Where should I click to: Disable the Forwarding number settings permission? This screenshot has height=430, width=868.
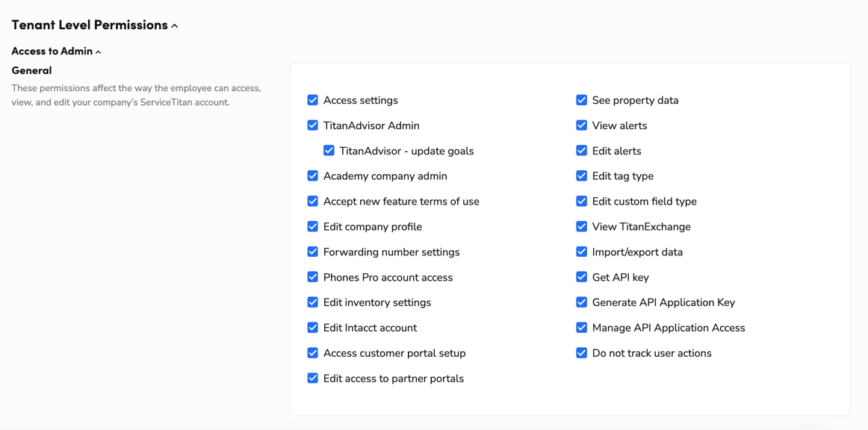point(313,252)
